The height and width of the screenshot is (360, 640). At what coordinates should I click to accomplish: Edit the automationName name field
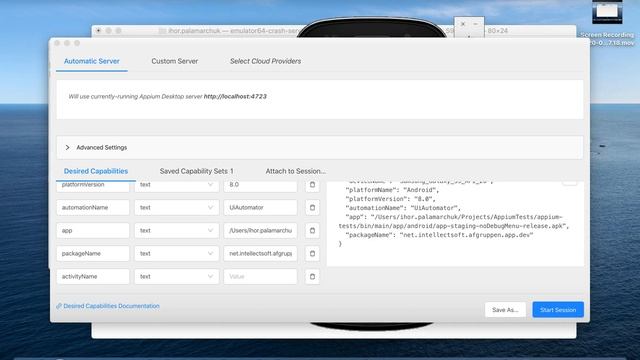click(x=93, y=208)
